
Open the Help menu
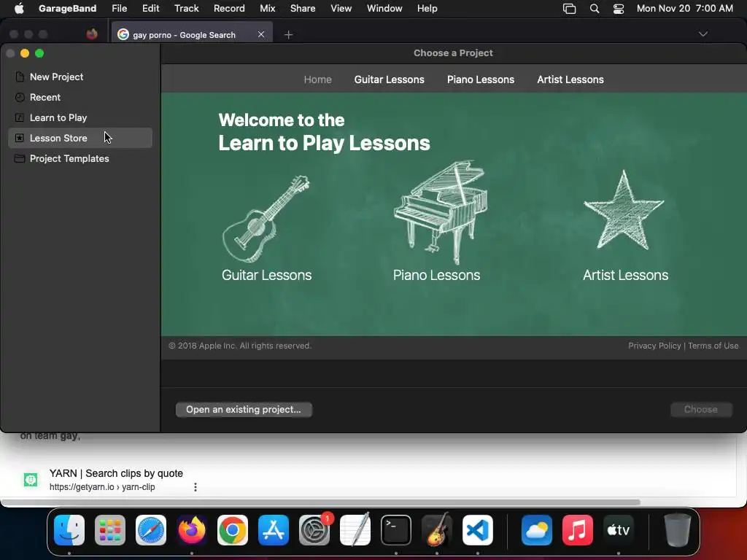pos(427,9)
